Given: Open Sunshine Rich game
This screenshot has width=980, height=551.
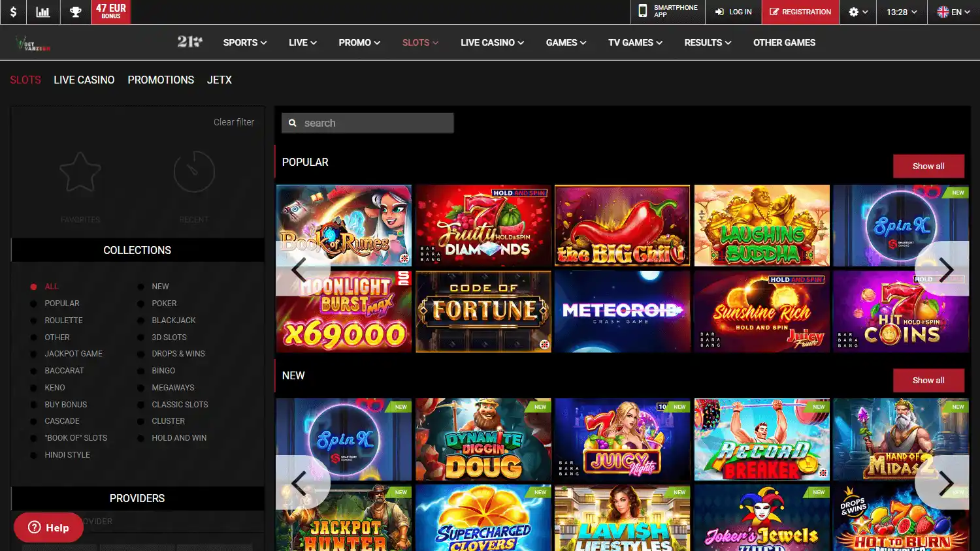Looking at the screenshot, I should [762, 311].
